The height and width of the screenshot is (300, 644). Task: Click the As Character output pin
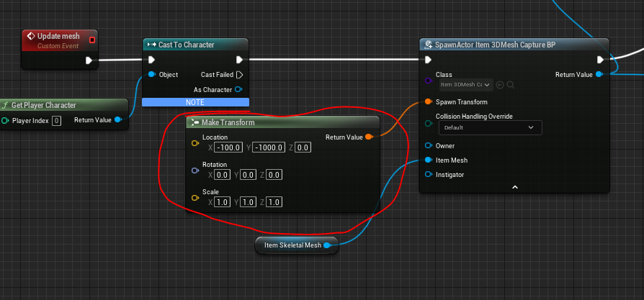(x=238, y=89)
